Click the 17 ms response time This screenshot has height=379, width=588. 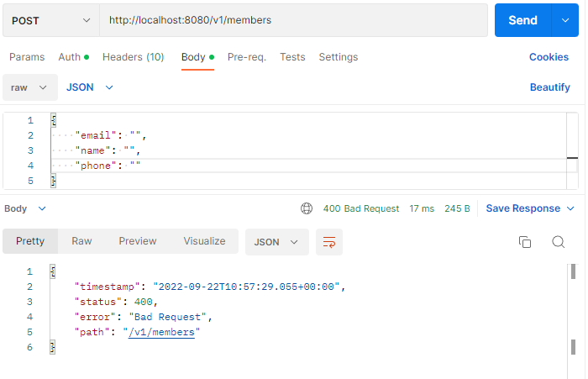pyautogui.click(x=422, y=208)
